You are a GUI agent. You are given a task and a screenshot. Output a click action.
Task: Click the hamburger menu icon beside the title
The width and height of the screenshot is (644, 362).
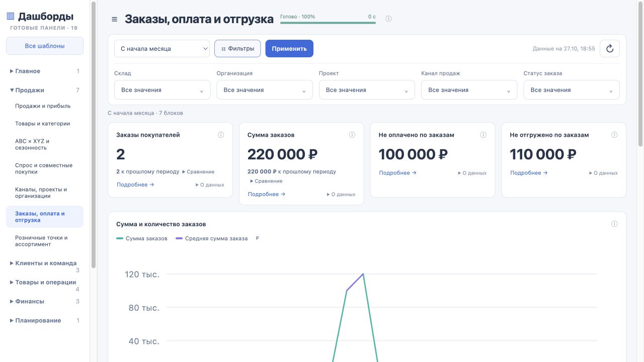(x=114, y=19)
